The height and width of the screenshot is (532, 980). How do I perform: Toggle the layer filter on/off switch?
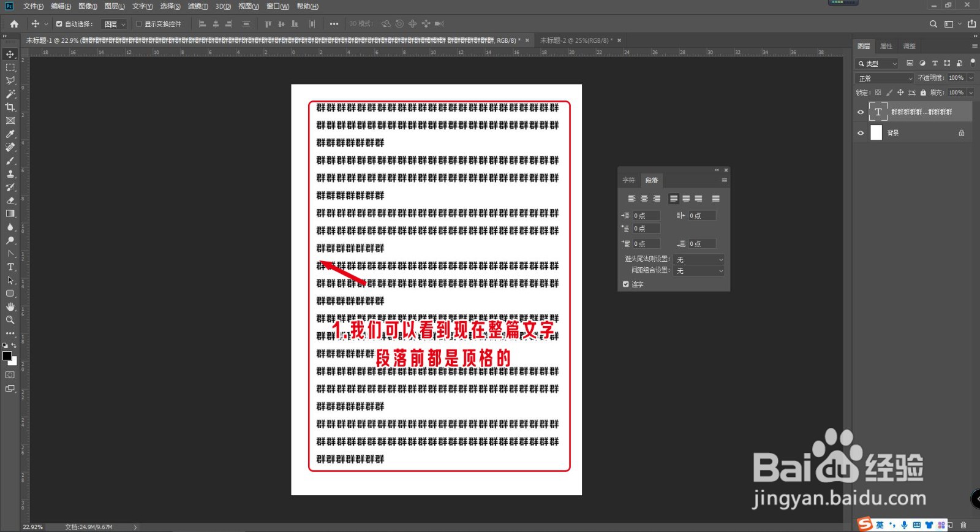(973, 63)
